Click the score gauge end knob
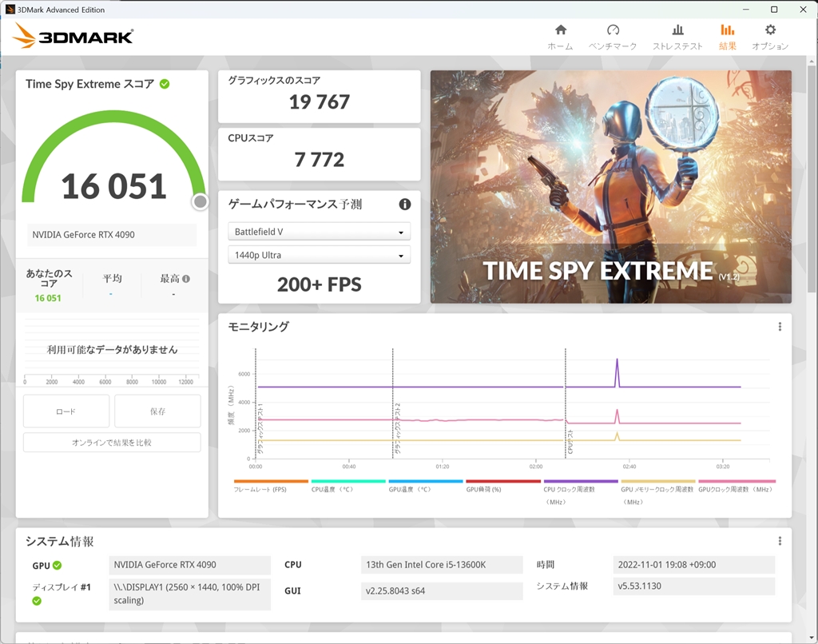Screen dimensions: 818x644 [201, 201]
